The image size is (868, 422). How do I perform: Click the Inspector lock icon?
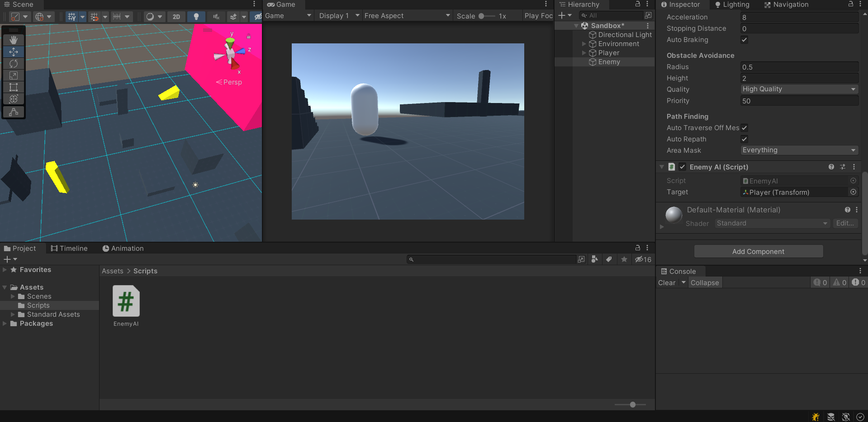pos(851,4)
